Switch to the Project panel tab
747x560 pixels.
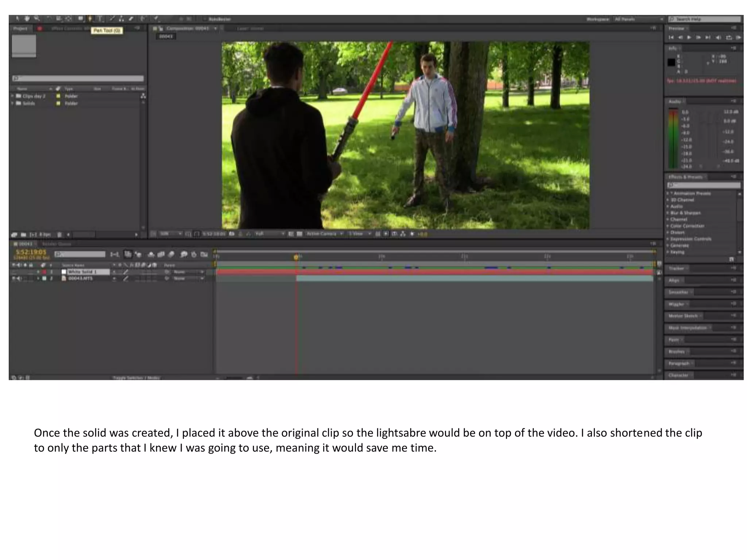pyautogui.click(x=20, y=28)
